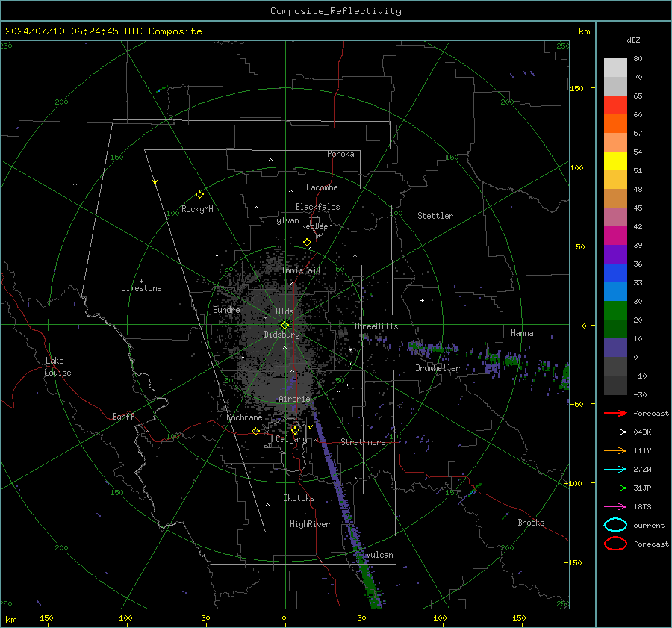Select the magenta 18TS arrow legend icon

tap(615, 507)
